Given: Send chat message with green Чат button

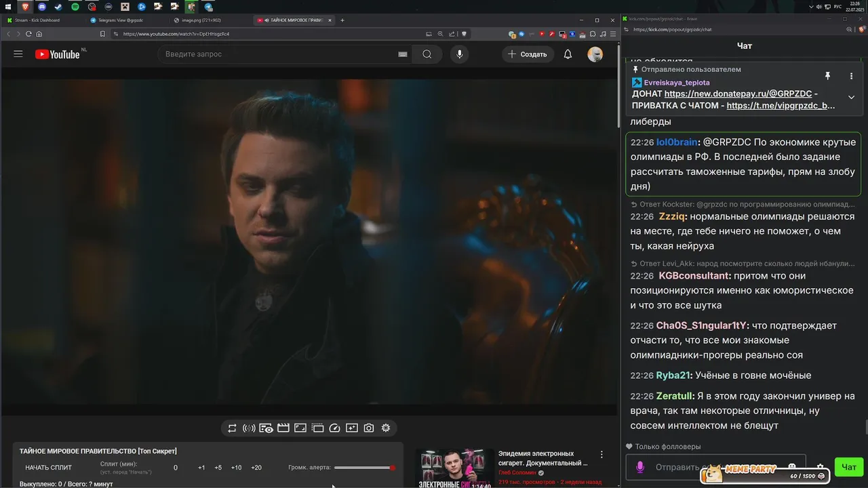Looking at the screenshot, I should [x=849, y=467].
